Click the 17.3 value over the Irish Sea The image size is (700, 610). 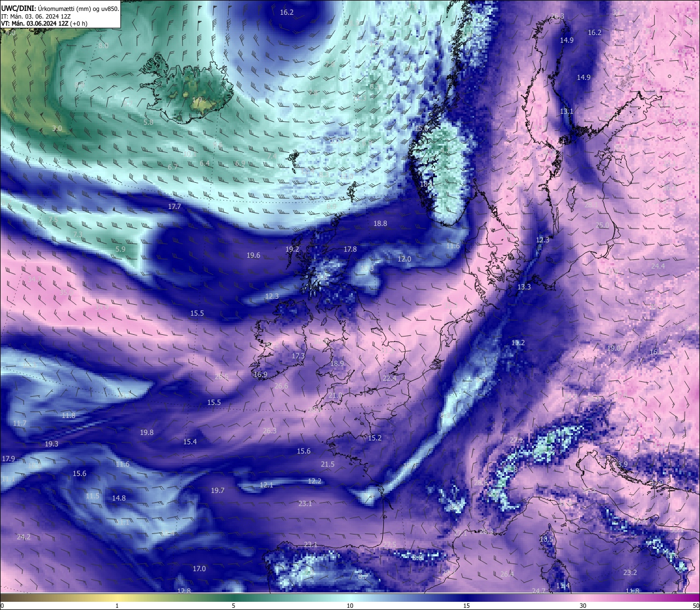tap(298, 356)
